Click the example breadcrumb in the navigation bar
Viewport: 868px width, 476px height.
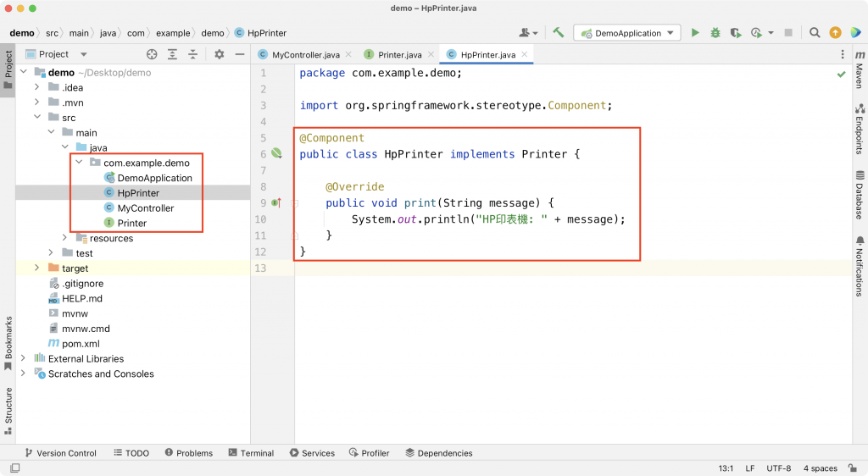click(173, 33)
